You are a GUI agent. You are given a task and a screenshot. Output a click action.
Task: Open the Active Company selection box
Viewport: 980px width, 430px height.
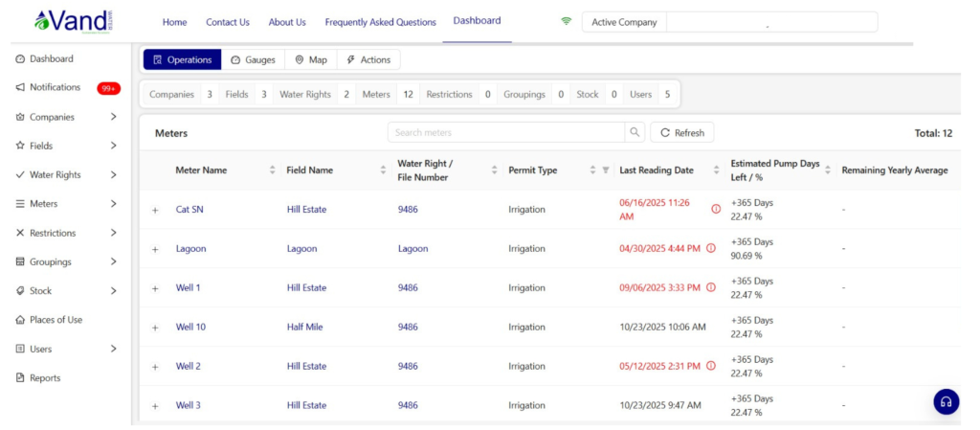coord(770,22)
